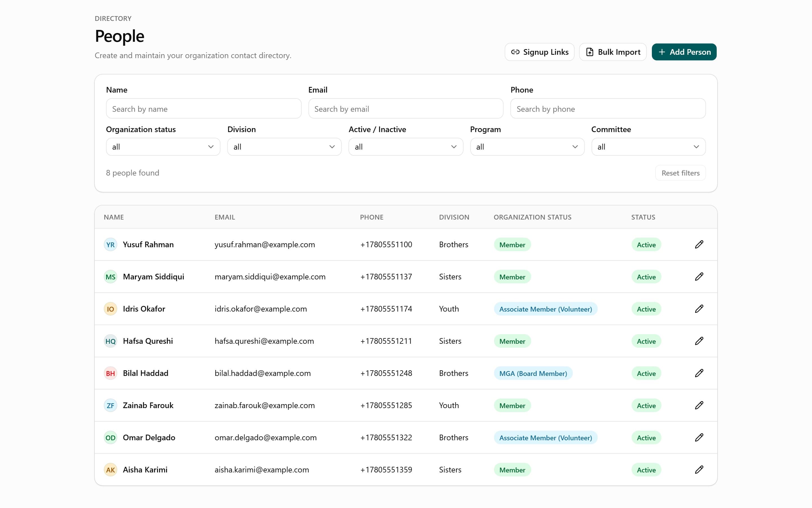The width and height of the screenshot is (812, 508).
Task: Open edit pencil on Idris Okafor row
Action: pyautogui.click(x=699, y=309)
